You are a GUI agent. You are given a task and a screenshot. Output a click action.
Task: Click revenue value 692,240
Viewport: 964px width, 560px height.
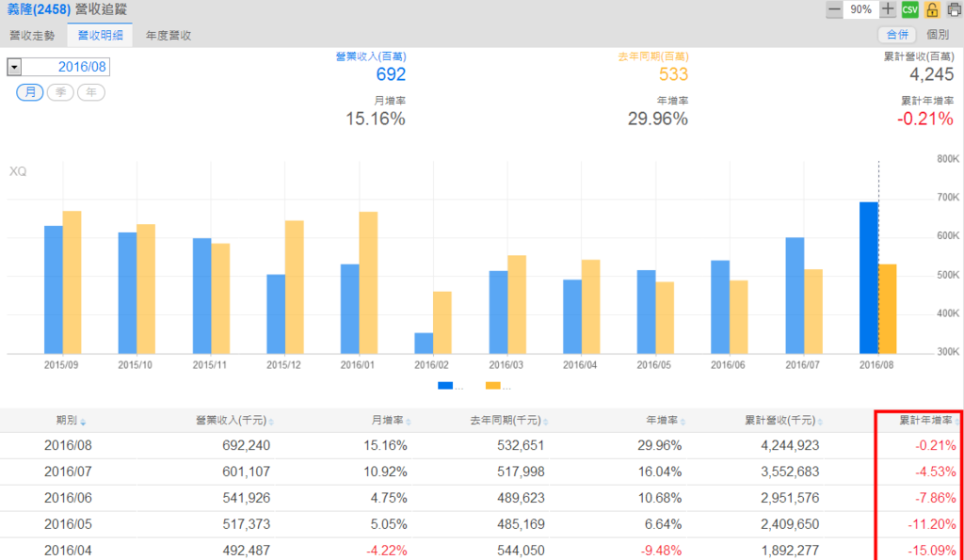pyautogui.click(x=246, y=445)
